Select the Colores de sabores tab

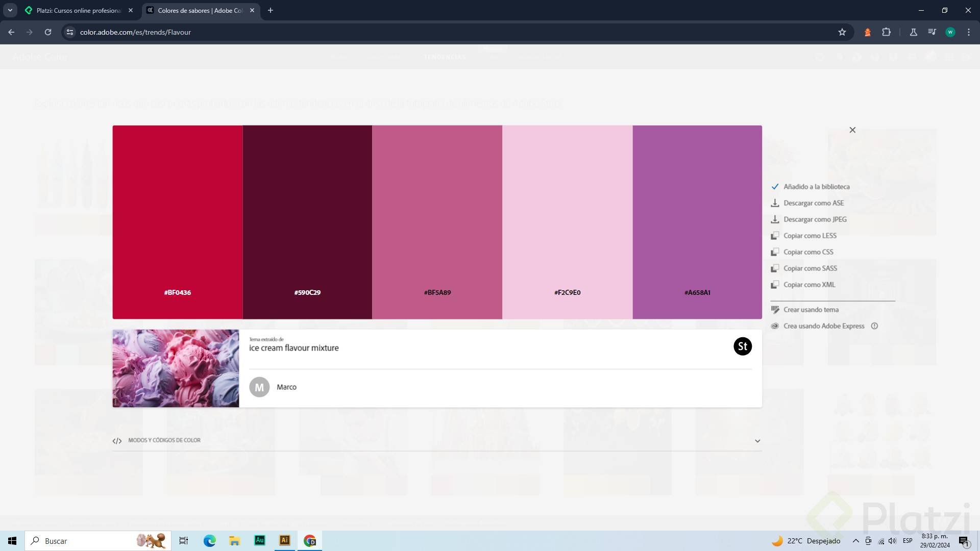200,10
